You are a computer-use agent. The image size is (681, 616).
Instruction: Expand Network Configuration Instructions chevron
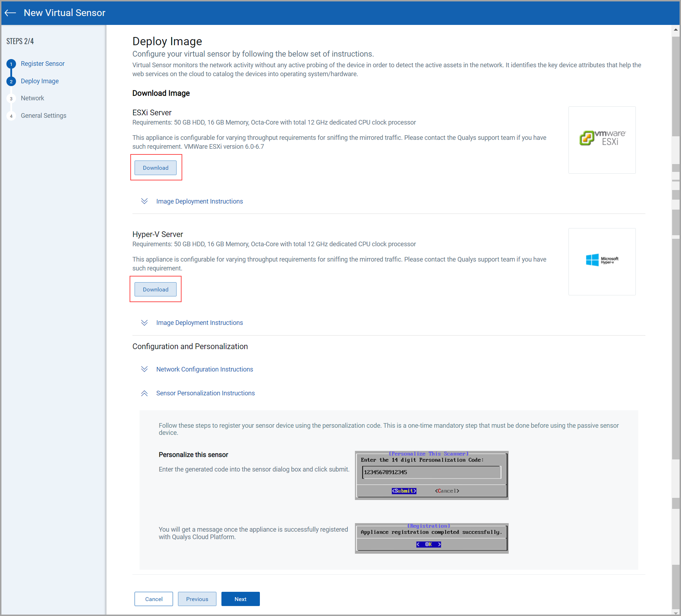coord(144,369)
